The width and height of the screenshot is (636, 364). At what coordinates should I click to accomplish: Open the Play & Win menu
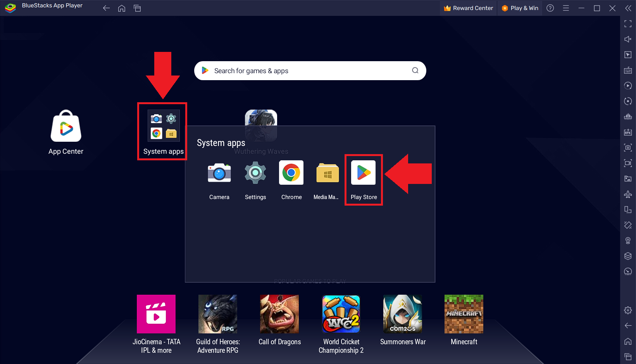pos(520,8)
